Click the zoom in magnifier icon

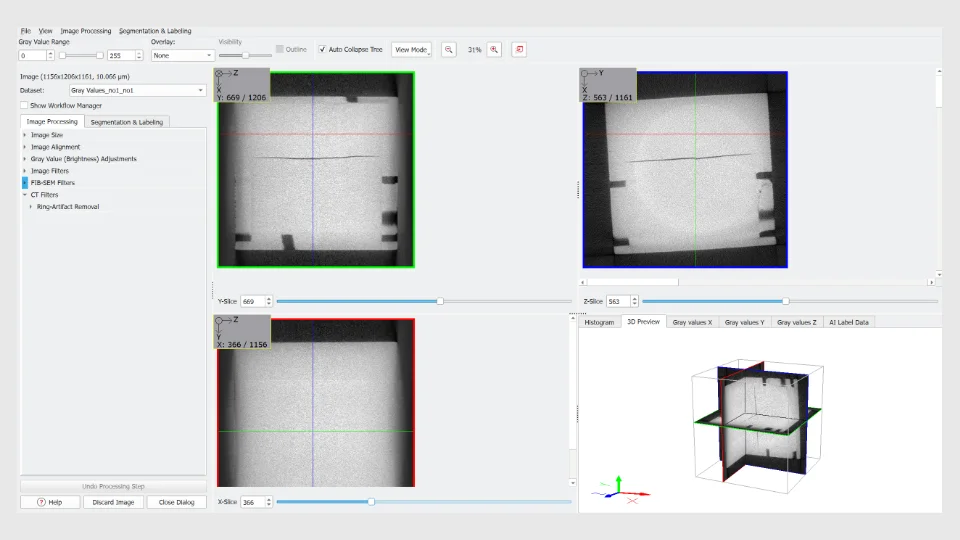pyautogui.click(x=494, y=50)
